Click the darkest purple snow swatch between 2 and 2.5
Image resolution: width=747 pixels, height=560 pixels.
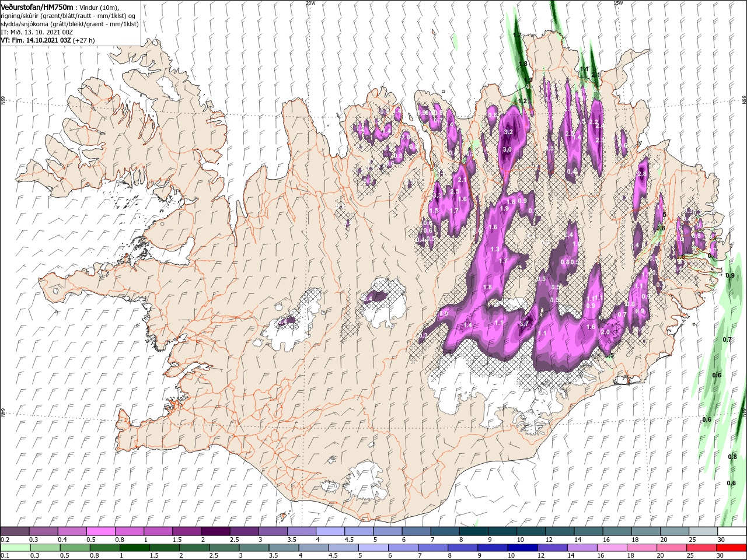click(x=215, y=531)
